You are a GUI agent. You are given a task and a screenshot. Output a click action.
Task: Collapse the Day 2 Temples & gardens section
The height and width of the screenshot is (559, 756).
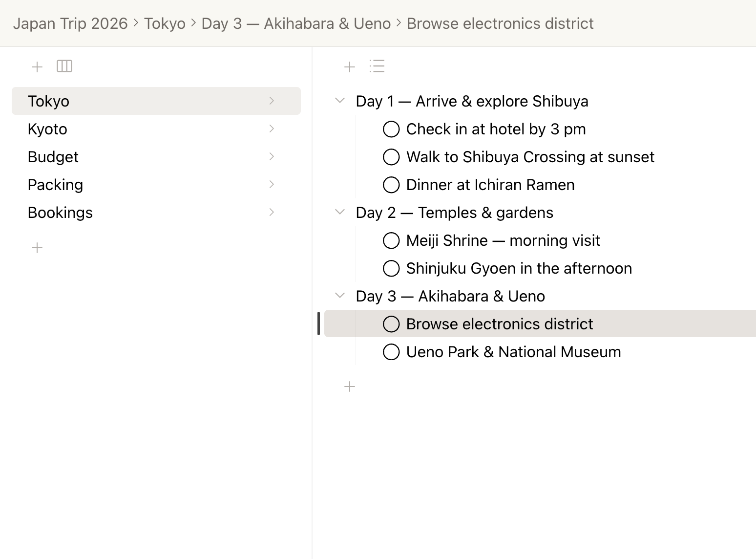(340, 213)
